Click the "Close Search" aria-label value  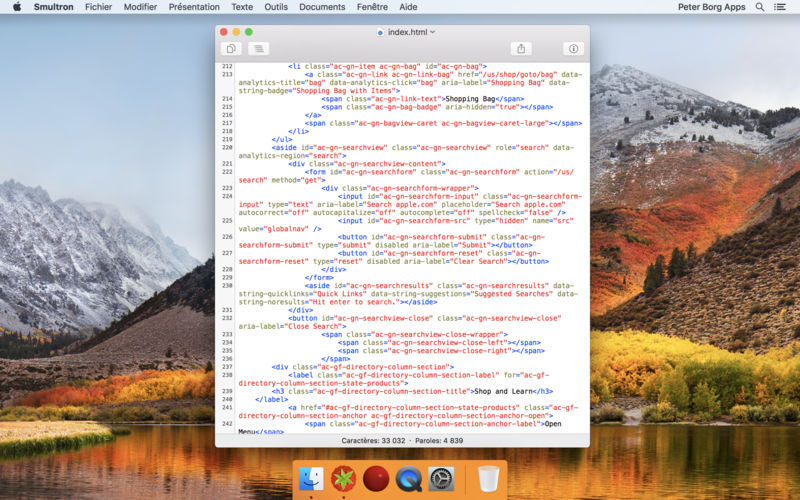tap(313, 327)
